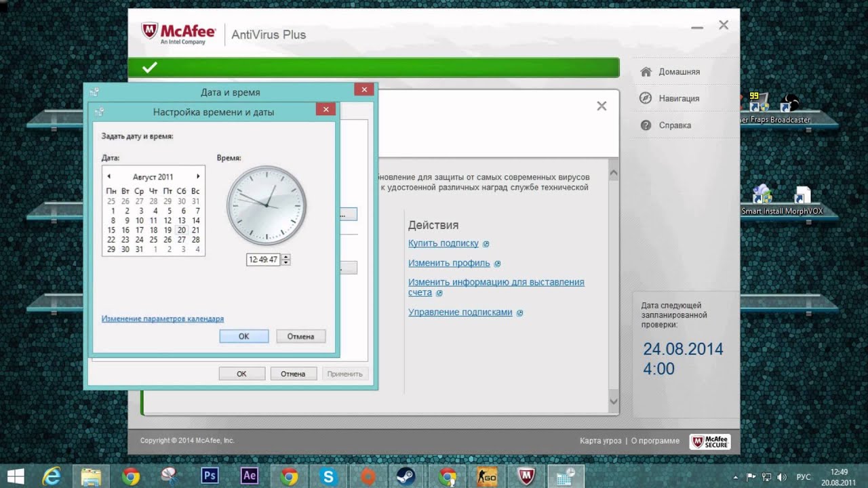Screen dimensions: 868x488
Task: Close the McAfee inner panel with X
Action: (x=601, y=106)
